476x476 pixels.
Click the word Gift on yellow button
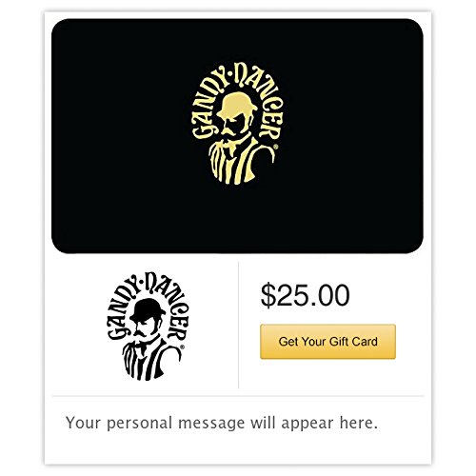pyautogui.click(x=338, y=342)
